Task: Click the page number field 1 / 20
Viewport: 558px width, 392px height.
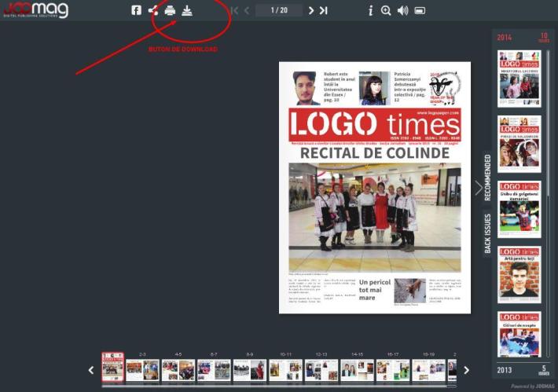Action: click(279, 10)
